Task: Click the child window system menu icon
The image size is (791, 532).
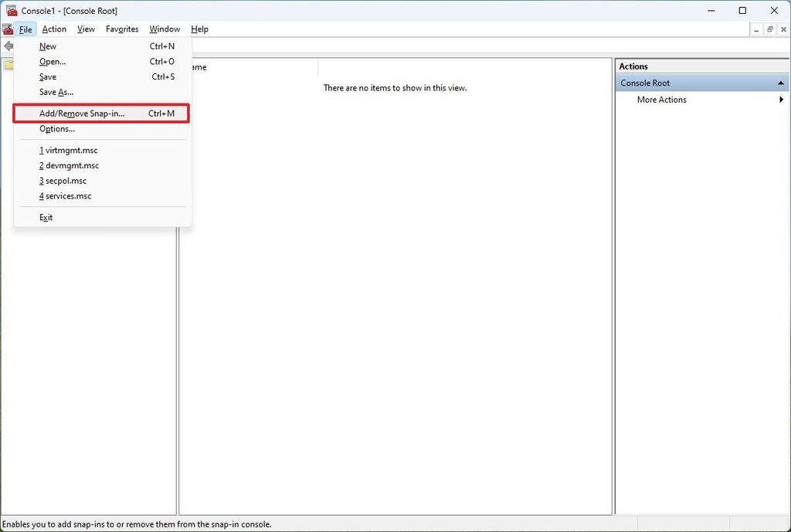Action: coord(6,29)
